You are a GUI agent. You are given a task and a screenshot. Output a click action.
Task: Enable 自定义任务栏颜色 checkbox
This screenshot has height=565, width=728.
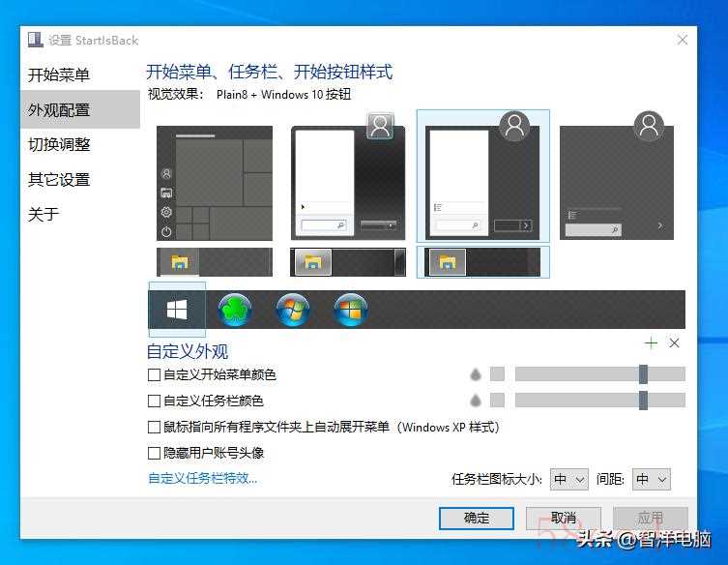154,401
